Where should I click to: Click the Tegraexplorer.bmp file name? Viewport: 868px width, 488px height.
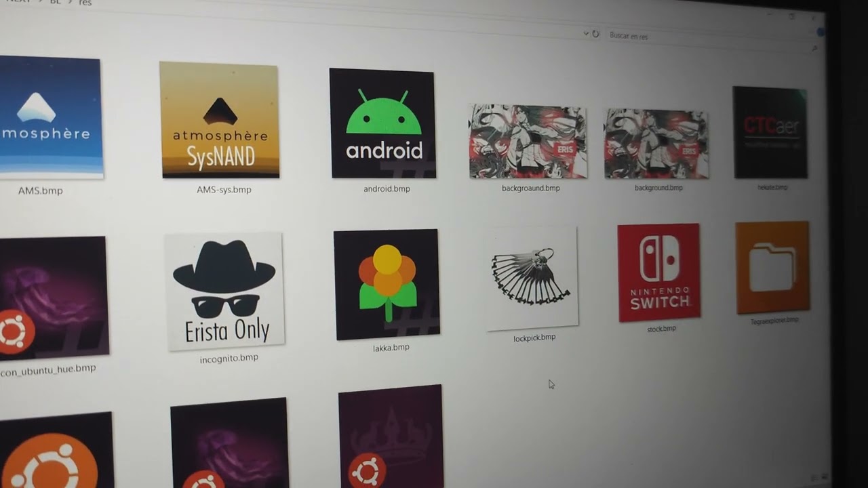coord(774,321)
